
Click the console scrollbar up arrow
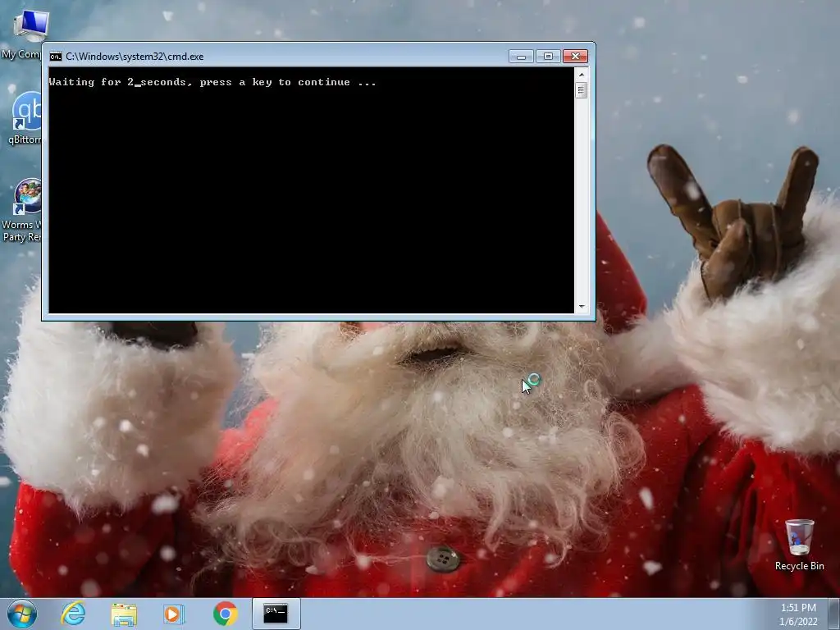coord(582,75)
